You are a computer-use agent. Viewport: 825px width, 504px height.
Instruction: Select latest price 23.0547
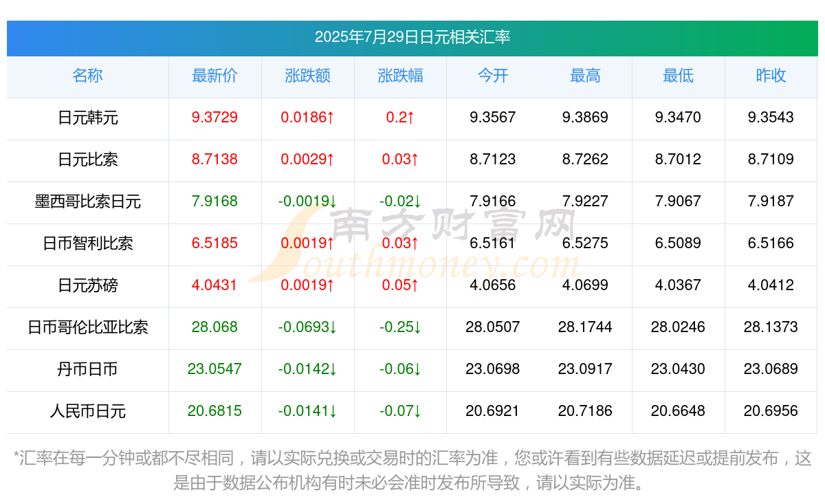(x=215, y=369)
